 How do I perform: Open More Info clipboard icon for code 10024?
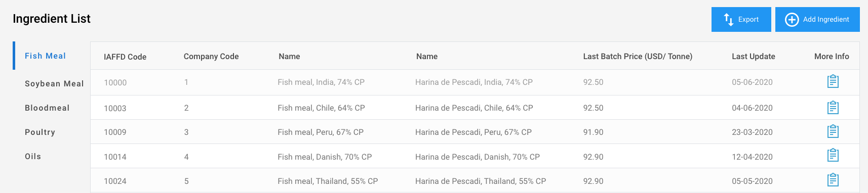[x=833, y=179]
